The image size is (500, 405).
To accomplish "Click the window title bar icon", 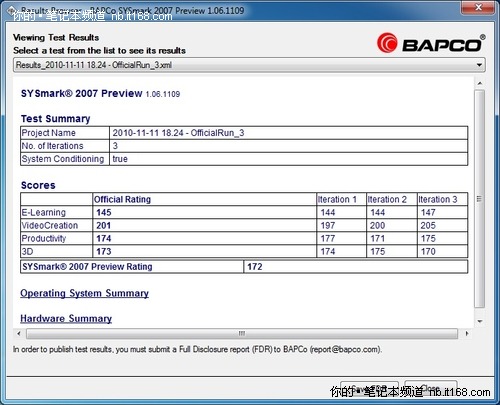I will tap(11, 9).
